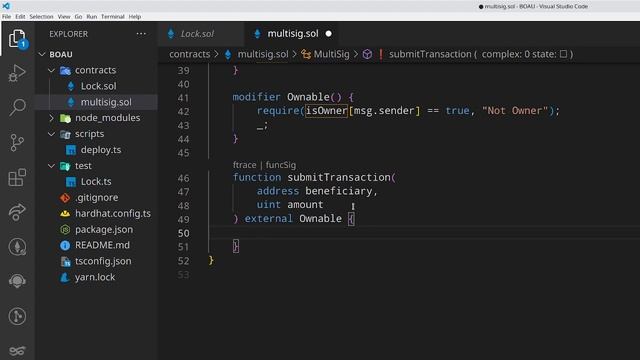The width and height of the screenshot is (640, 360).
Task: Click the infinity-shaped icon at bottom
Action: coord(17,351)
